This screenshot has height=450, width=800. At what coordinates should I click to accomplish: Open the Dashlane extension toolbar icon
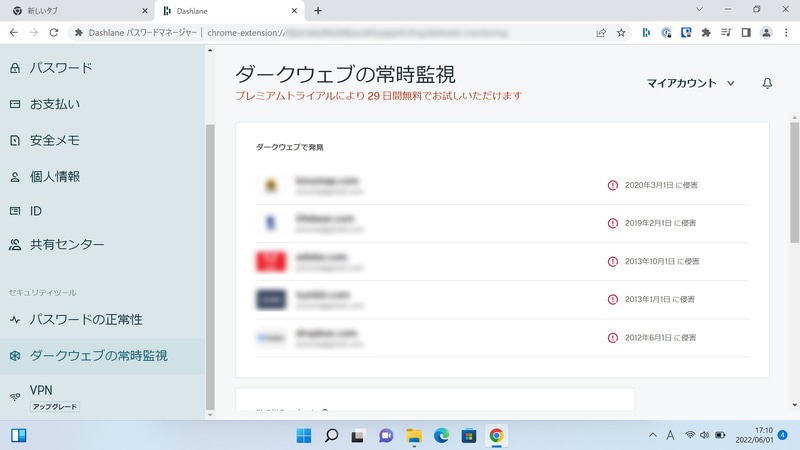(646, 33)
